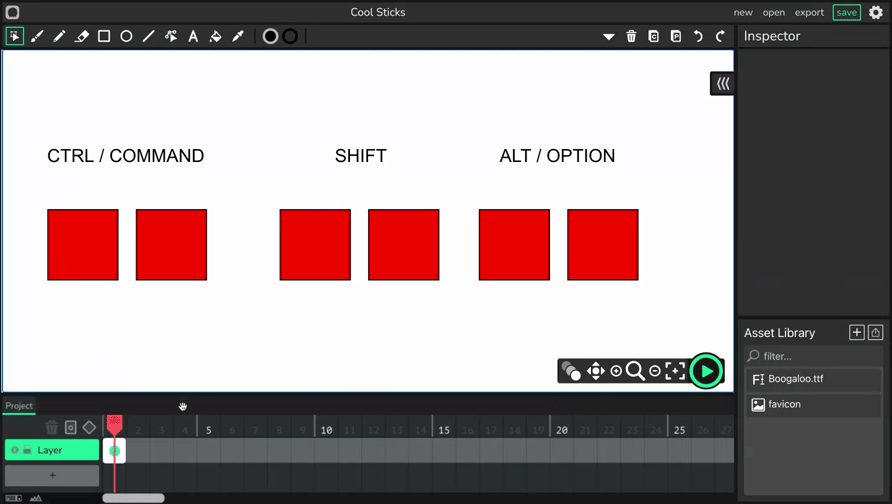
Task: Open the export menu
Action: click(x=809, y=13)
